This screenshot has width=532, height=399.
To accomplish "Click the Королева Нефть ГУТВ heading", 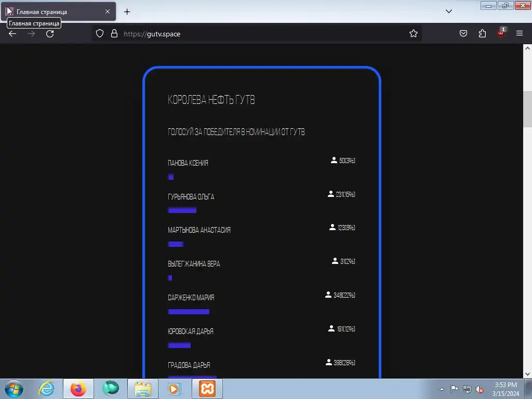I will coord(211,100).
